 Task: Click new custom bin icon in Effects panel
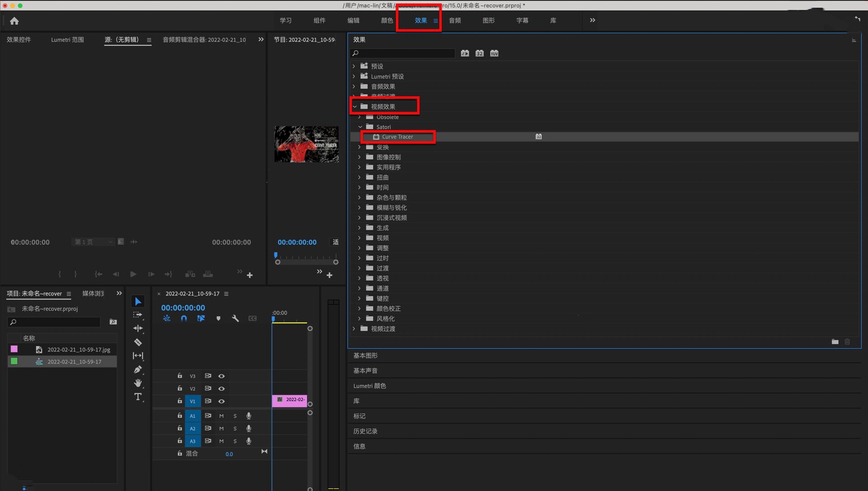(835, 342)
